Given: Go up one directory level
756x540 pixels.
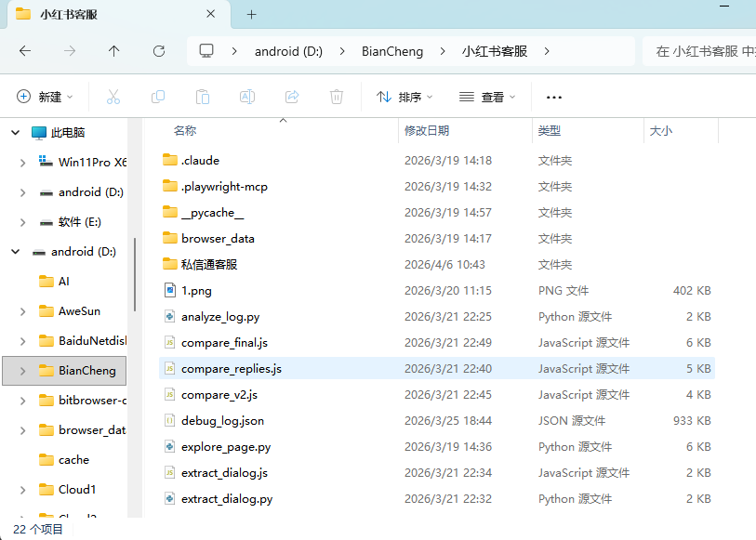Looking at the screenshot, I should [x=114, y=51].
